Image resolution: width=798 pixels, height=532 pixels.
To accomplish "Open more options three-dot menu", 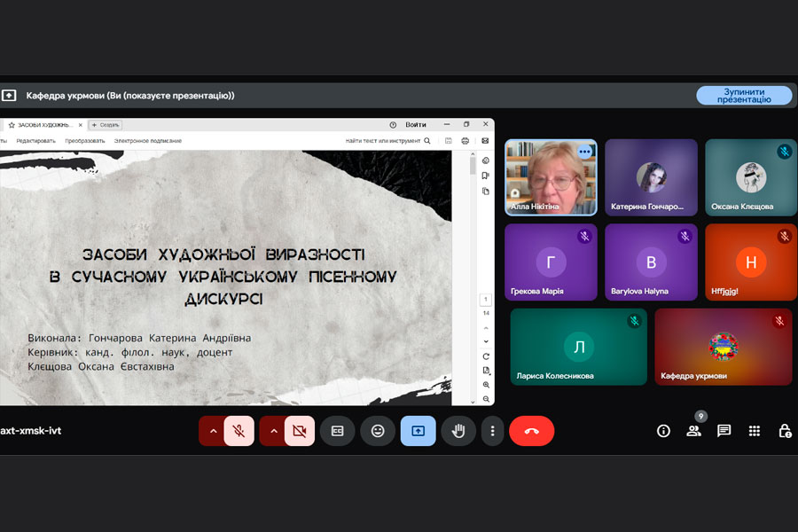I will (x=492, y=431).
